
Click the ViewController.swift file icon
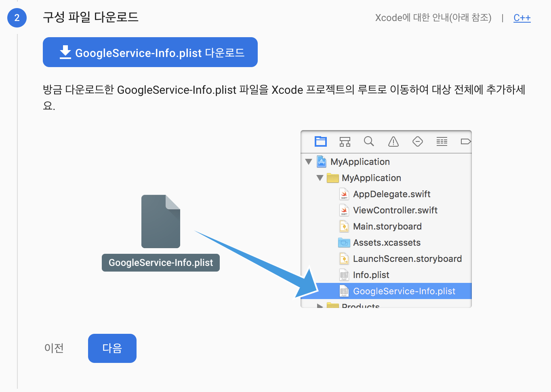(x=344, y=210)
